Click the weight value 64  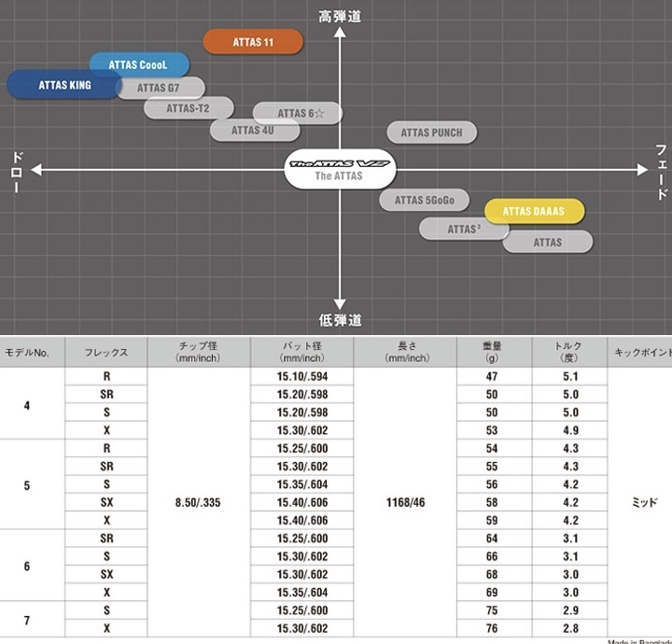pos(492,539)
